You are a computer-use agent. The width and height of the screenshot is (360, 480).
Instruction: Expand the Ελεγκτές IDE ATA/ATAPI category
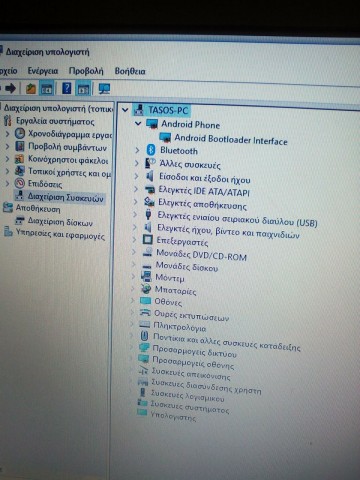[x=136, y=189]
